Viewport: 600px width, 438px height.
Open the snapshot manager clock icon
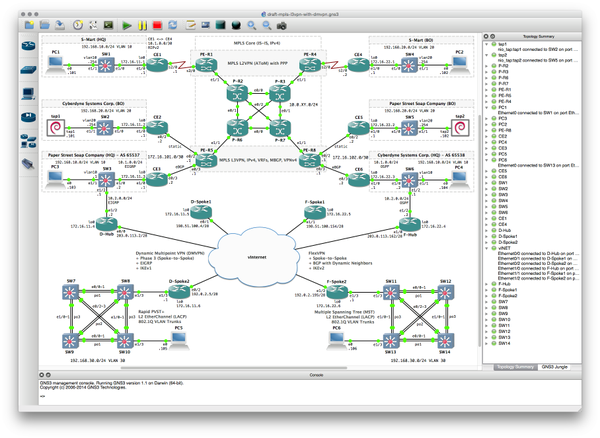78,25
